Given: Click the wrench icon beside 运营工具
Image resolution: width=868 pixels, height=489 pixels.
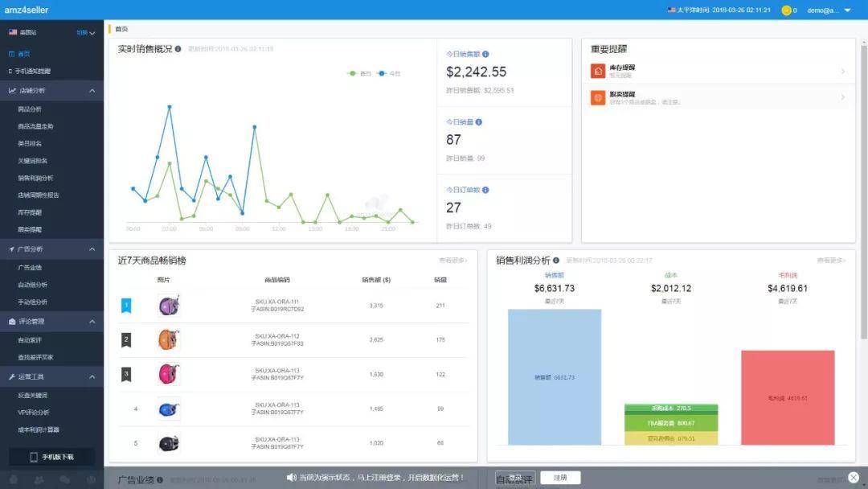Looking at the screenshot, I should 12,377.
